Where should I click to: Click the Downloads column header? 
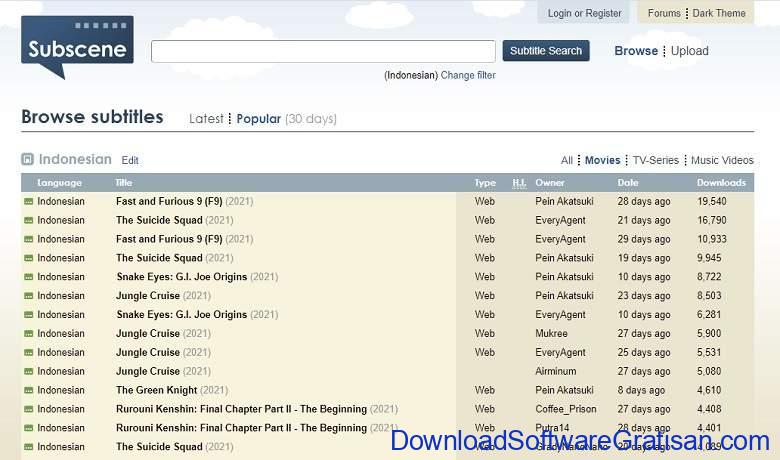click(x=721, y=183)
